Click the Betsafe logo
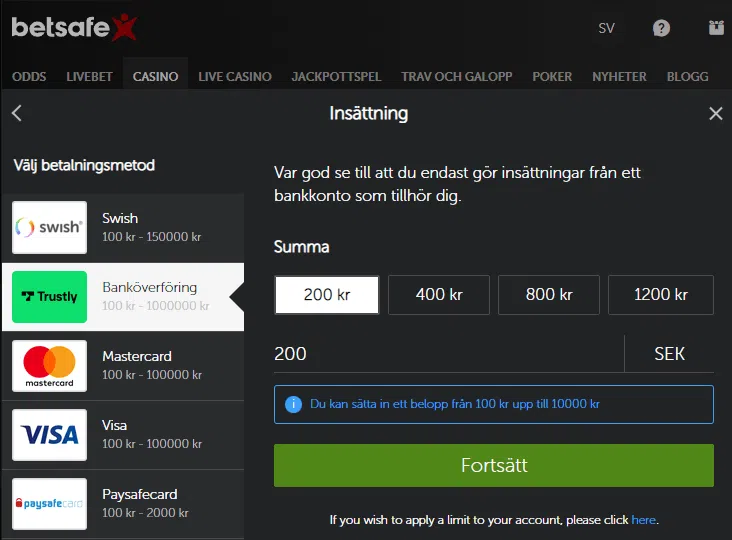Image resolution: width=732 pixels, height=540 pixels. coord(74,27)
